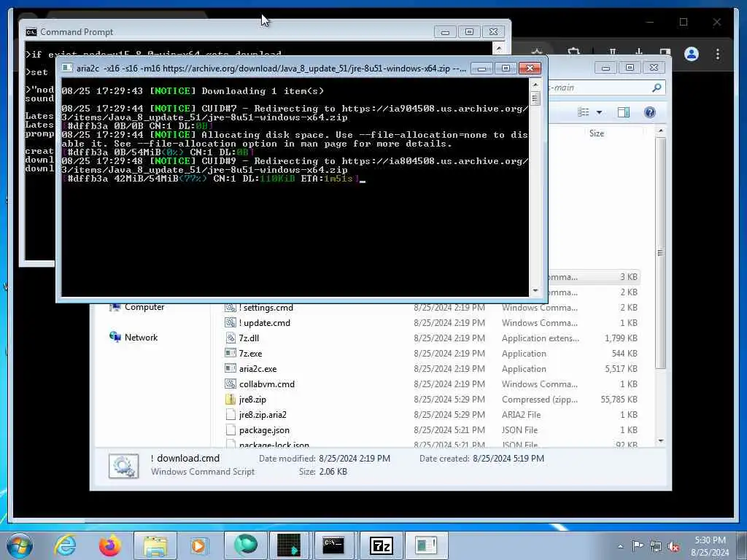Click the details pane download.cmd thumbnail

tap(123, 466)
